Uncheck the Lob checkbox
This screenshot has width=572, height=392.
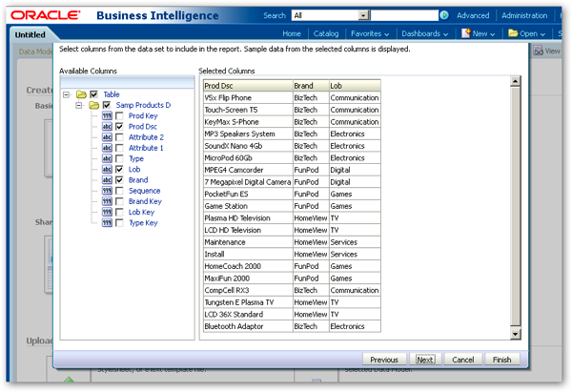tap(119, 170)
